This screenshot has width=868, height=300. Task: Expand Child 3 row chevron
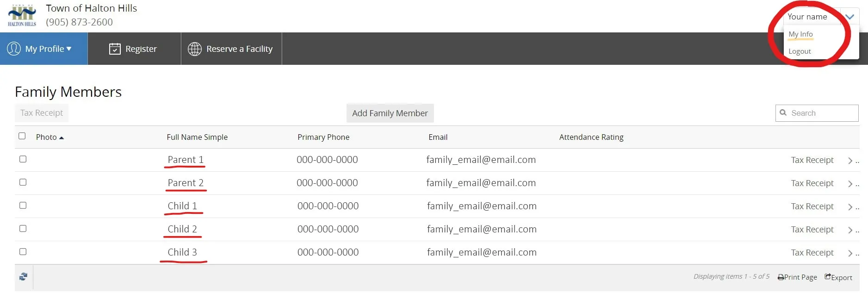click(850, 253)
